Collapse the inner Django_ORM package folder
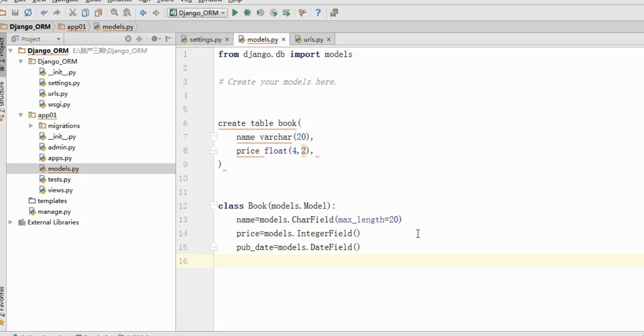Viewport: 644px width, 336px height. coord(21,61)
